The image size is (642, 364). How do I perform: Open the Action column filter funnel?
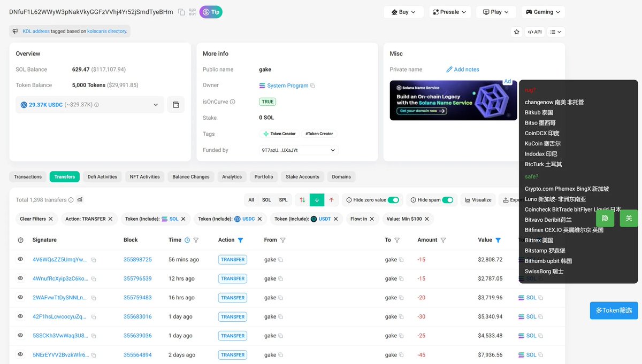click(x=240, y=240)
